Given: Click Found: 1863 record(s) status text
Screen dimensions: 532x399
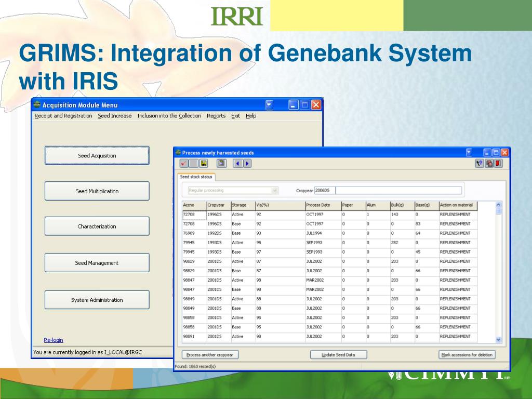Looking at the screenshot, I should tap(195, 366).
